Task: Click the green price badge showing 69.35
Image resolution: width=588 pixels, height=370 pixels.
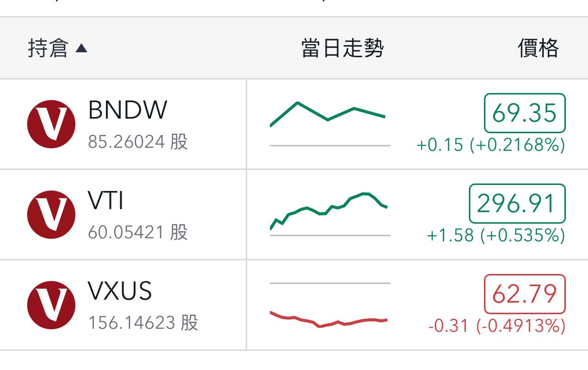Action: [x=524, y=114]
